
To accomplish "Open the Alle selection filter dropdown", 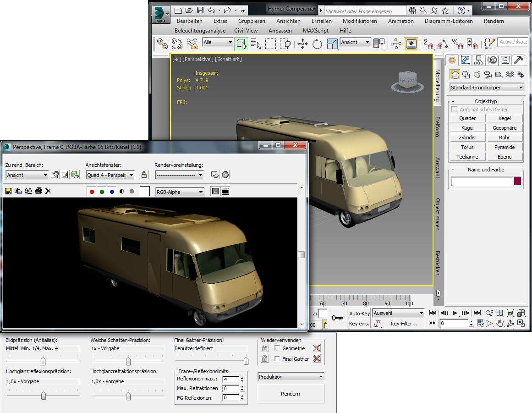I will point(218,43).
